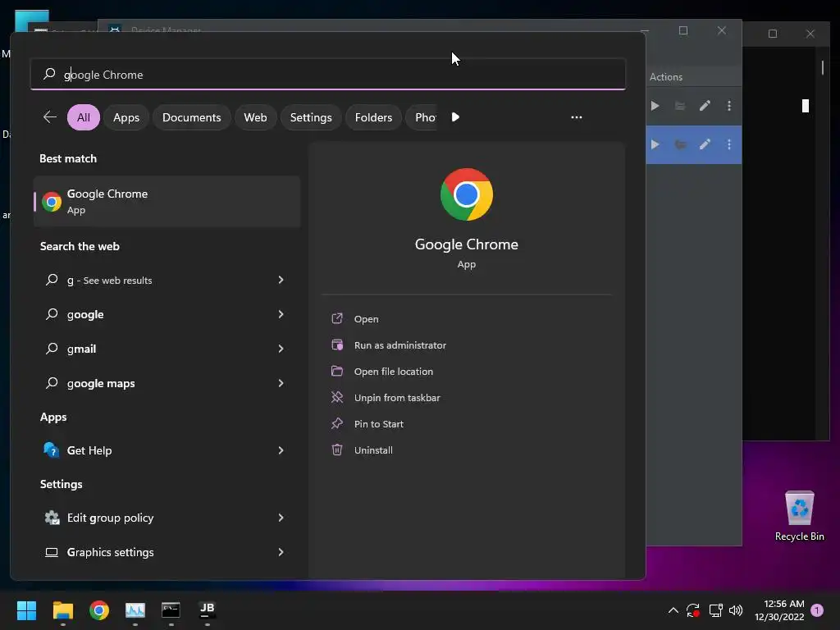Click play icon in highlighted Actions row

click(655, 144)
